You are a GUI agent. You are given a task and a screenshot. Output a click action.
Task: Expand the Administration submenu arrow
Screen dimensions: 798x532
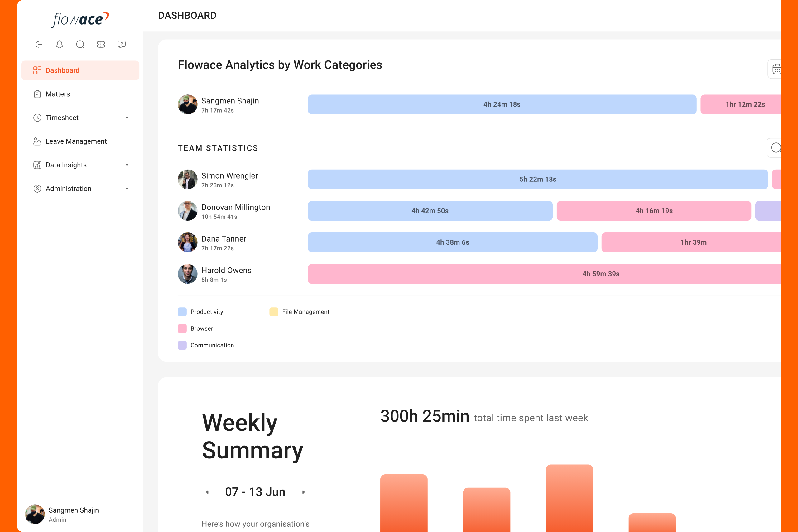tap(127, 189)
